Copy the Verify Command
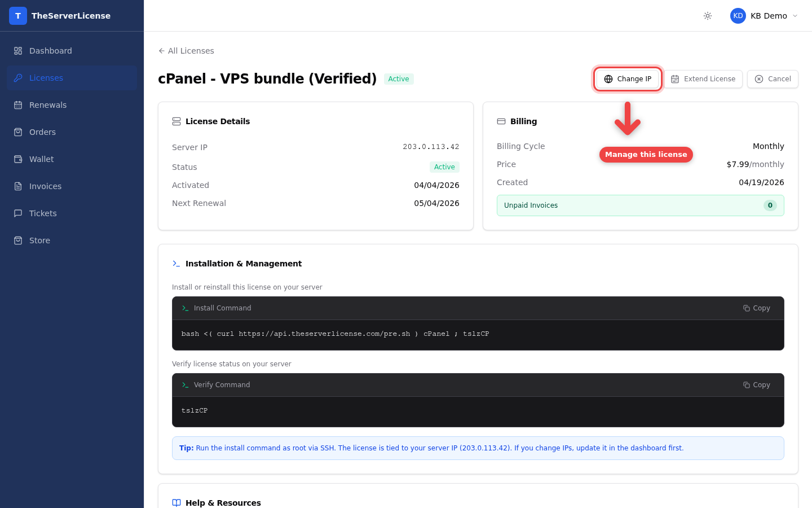The height and width of the screenshot is (508, 812). pyautogui.click(x=757, y=385)
